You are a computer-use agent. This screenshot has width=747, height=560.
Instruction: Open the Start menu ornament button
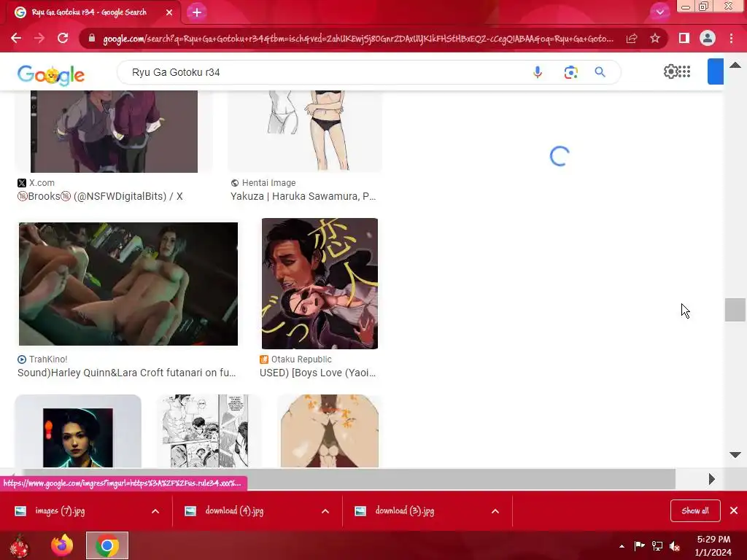(19, 545)
